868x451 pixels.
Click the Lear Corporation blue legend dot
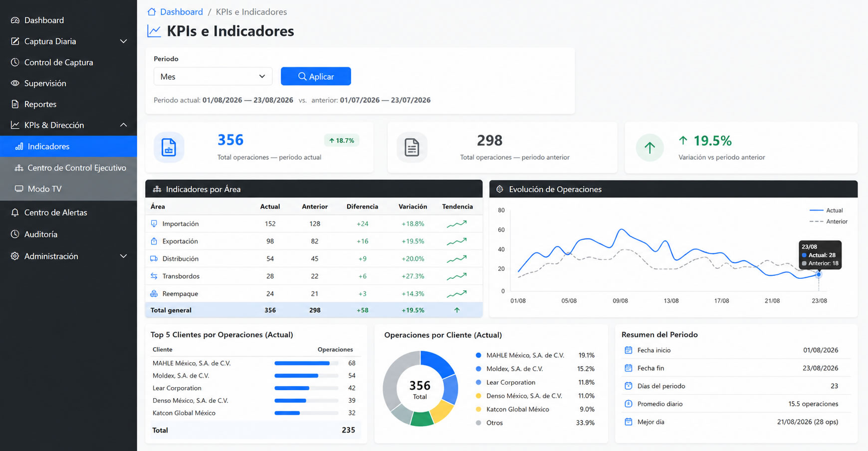click(478, 382)
